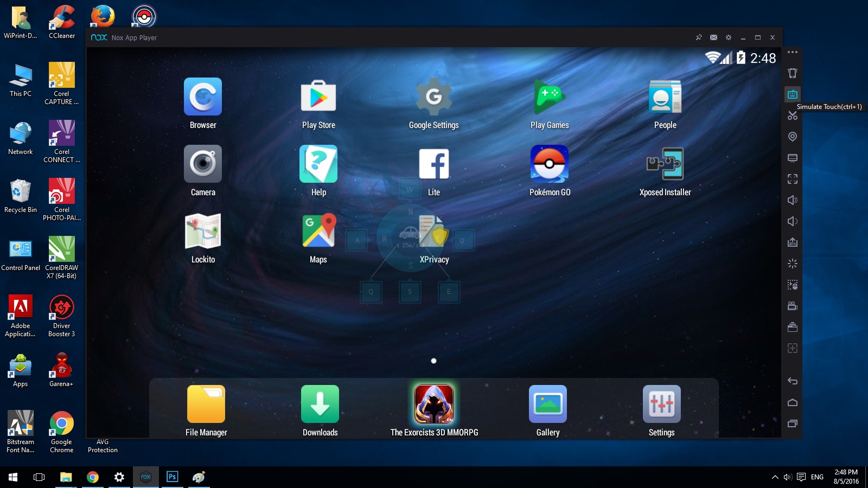
Task: Open the Xposed Installer app
Action: pyautogui.click(x=665, y=164)
